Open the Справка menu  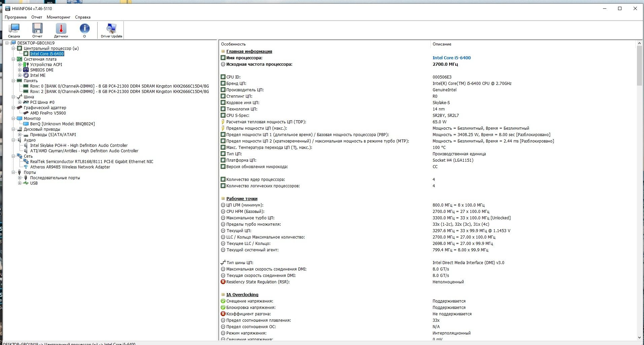[82, 17]
